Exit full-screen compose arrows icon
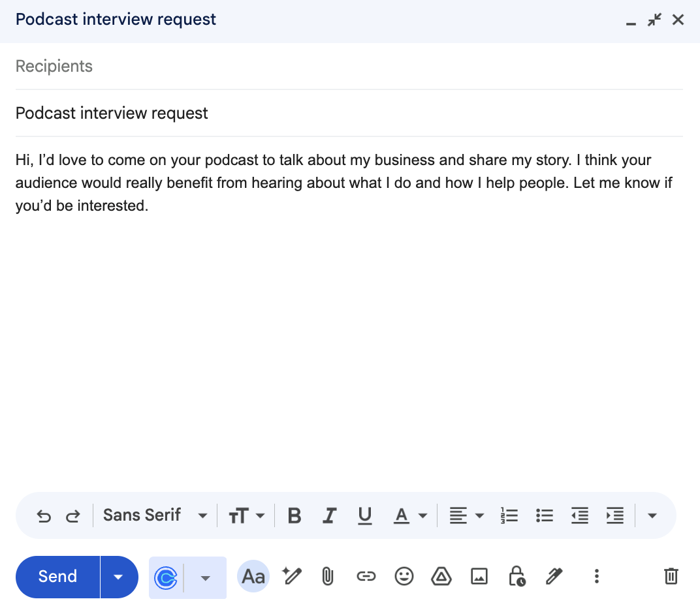The image size is (700, 612). (x=654, y=20)
